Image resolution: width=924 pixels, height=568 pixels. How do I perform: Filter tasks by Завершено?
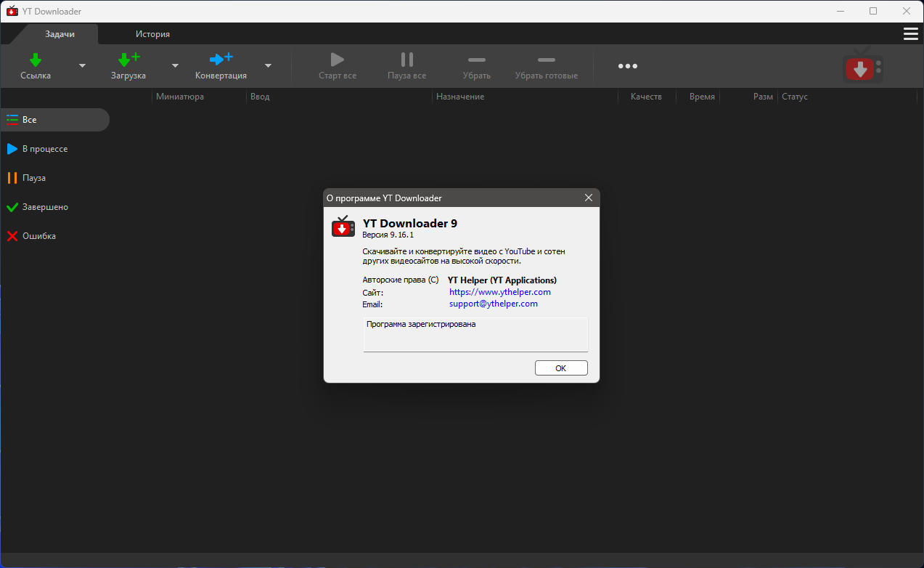55,207
